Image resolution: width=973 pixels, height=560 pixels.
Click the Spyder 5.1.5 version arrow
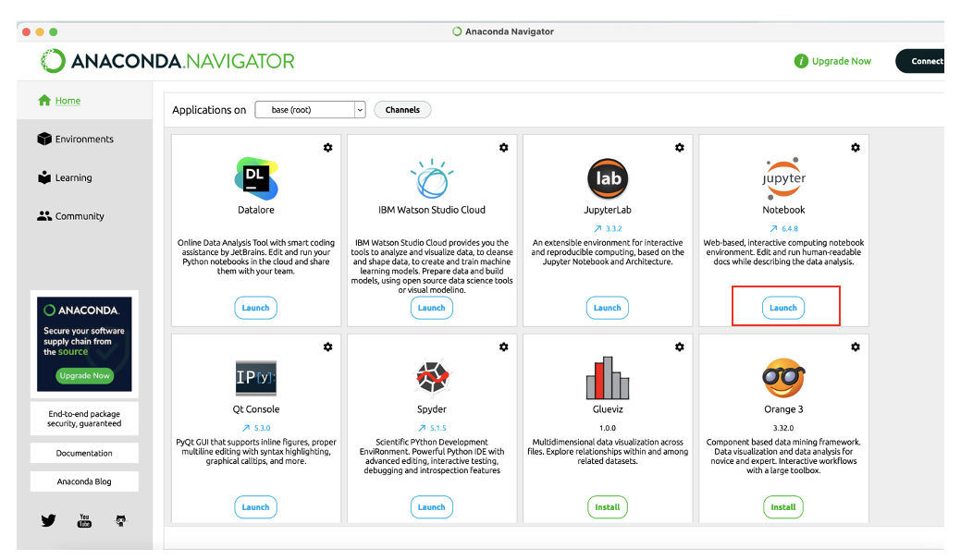click(x=422, y=428)
